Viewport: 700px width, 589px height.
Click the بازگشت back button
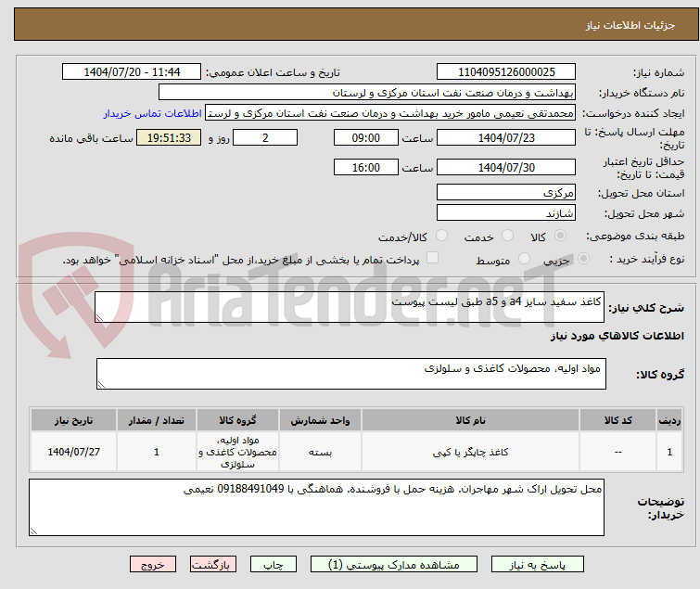213,565
